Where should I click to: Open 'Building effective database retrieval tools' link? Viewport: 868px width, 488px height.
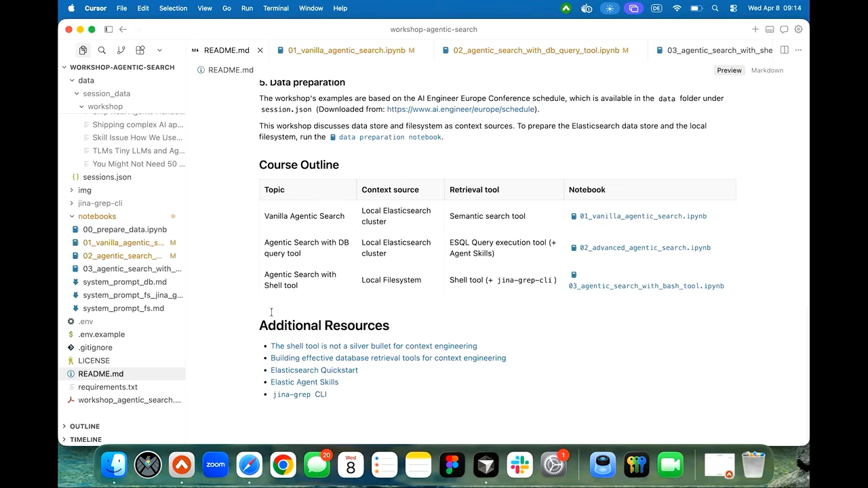388,358
